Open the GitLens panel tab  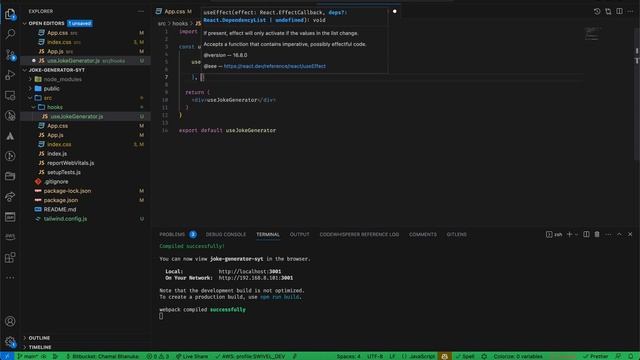tap(456, 234)
